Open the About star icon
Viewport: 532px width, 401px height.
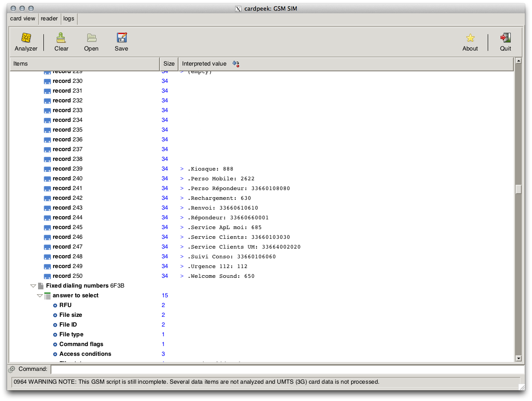(x=470, y=38)
